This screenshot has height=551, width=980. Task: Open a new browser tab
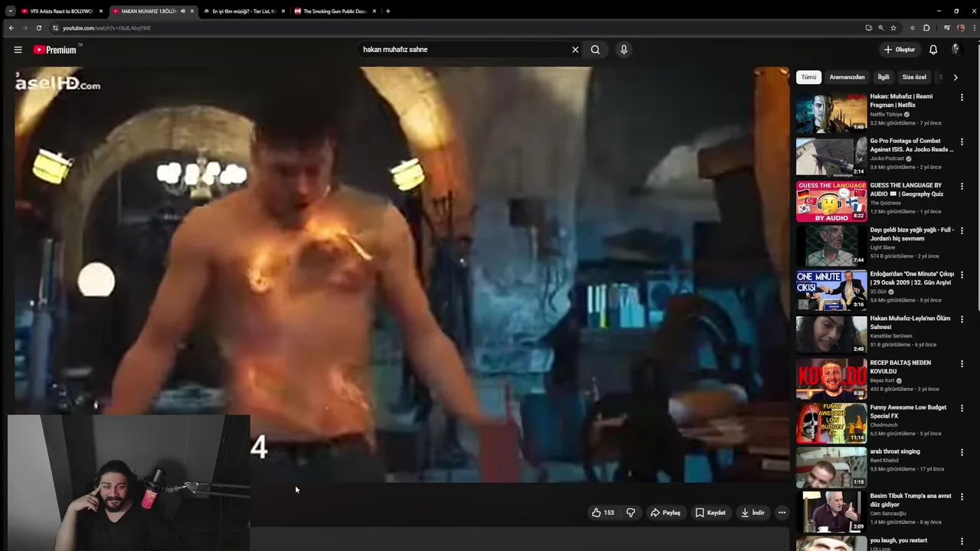click(x=388, y=11)
